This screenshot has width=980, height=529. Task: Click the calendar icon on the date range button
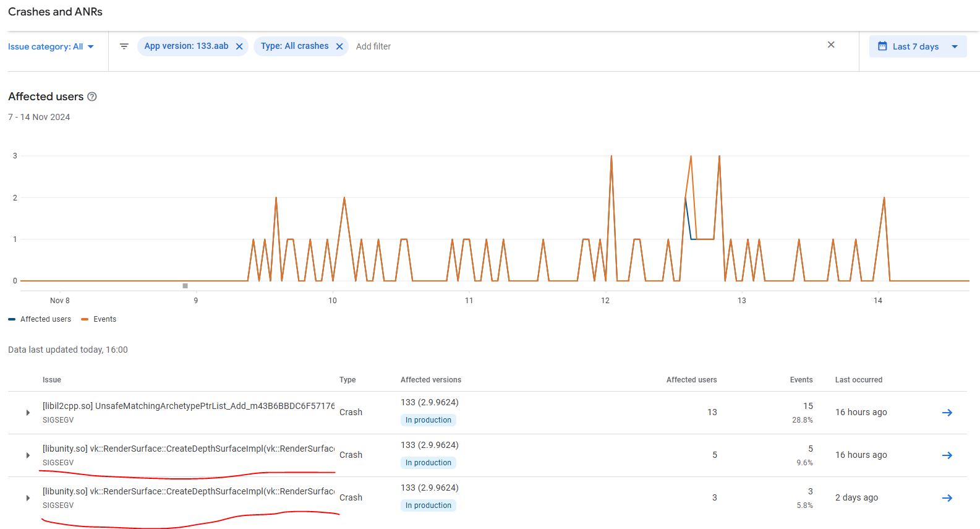pos(882,46)
